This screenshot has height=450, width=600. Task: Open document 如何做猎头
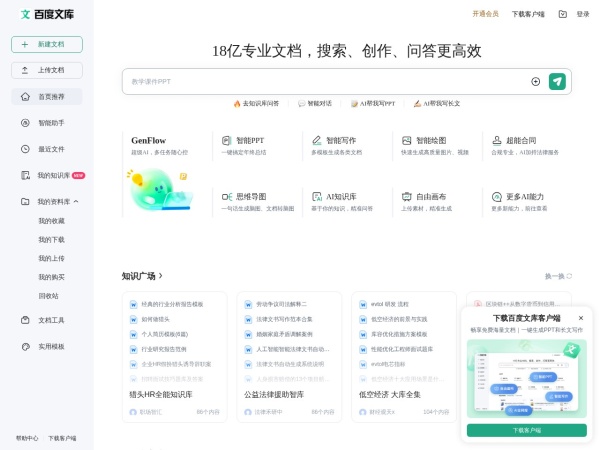click(155, 319)
